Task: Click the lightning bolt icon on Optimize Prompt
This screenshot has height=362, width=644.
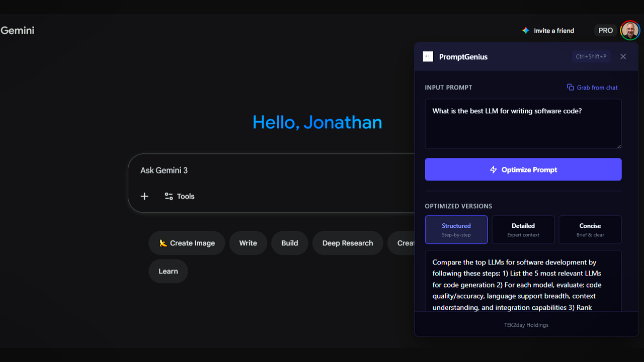Action: pos(494,170)
